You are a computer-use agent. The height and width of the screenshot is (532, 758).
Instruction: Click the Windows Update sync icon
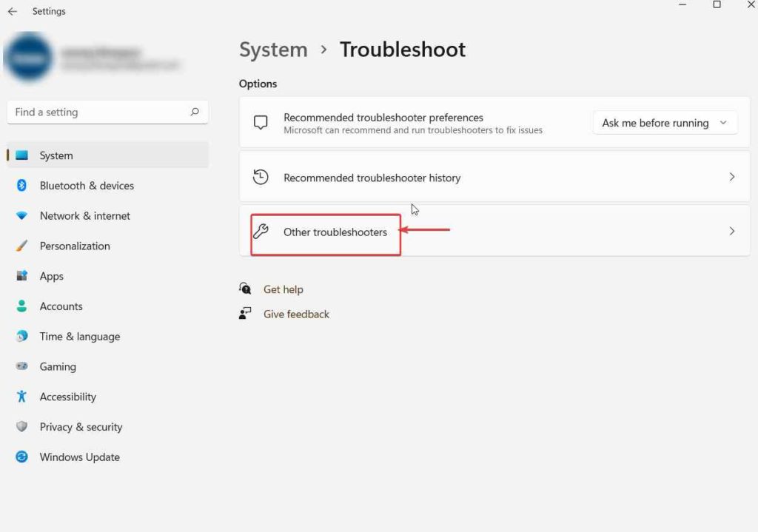[21, 457]
